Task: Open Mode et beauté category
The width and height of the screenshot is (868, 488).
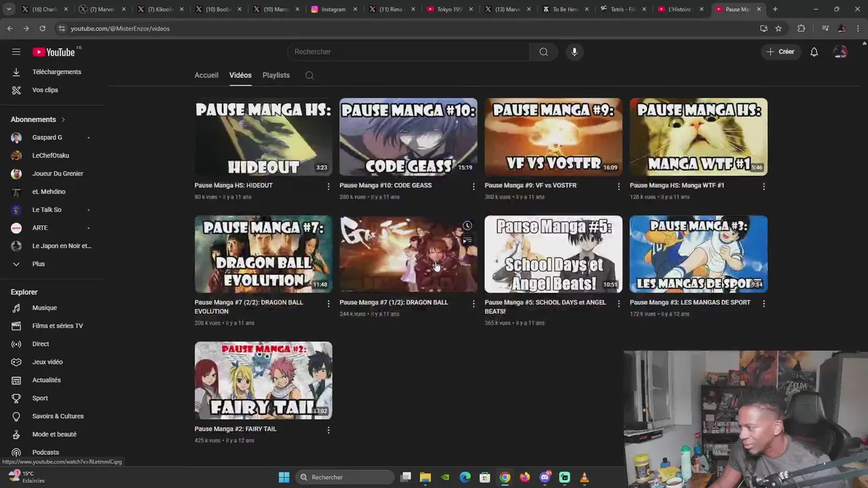Action: [53, 434]
